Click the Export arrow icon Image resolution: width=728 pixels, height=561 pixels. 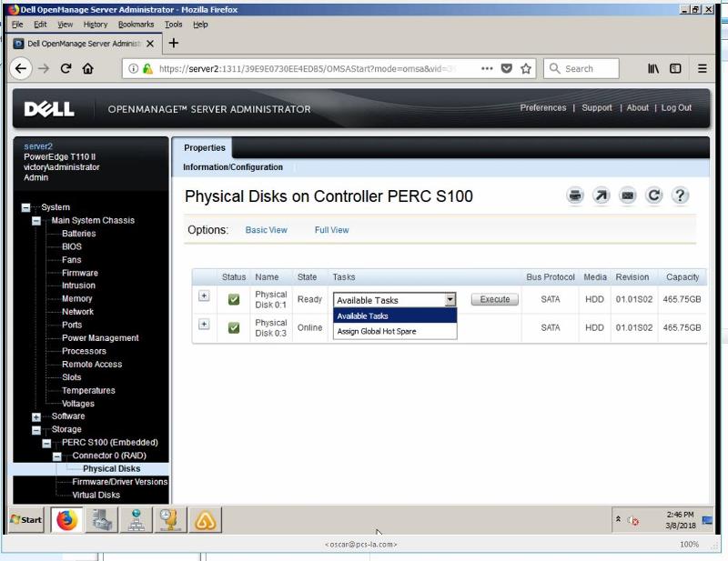(602, 195)
